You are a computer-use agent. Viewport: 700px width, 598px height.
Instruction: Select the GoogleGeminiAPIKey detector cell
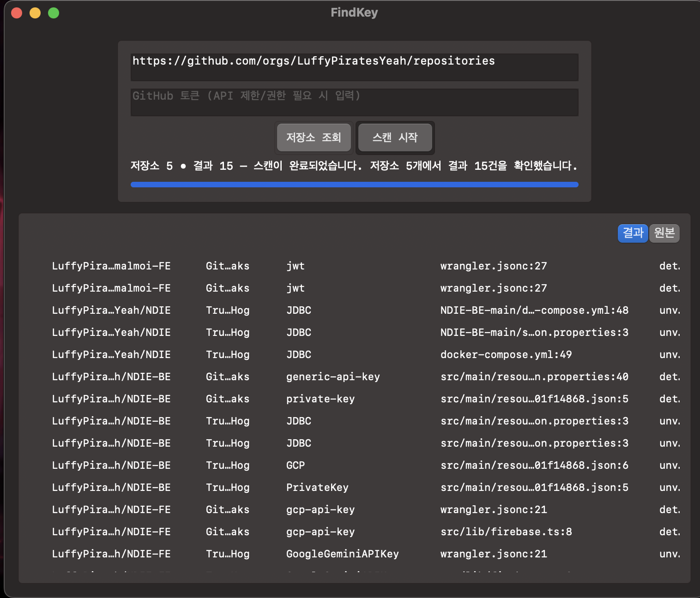click(x=342, y=554)
